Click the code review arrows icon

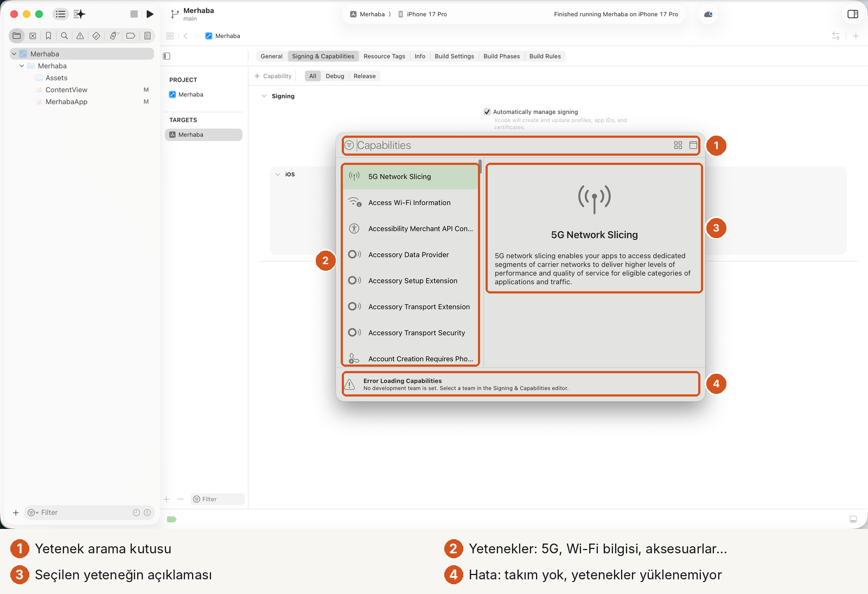835,36
